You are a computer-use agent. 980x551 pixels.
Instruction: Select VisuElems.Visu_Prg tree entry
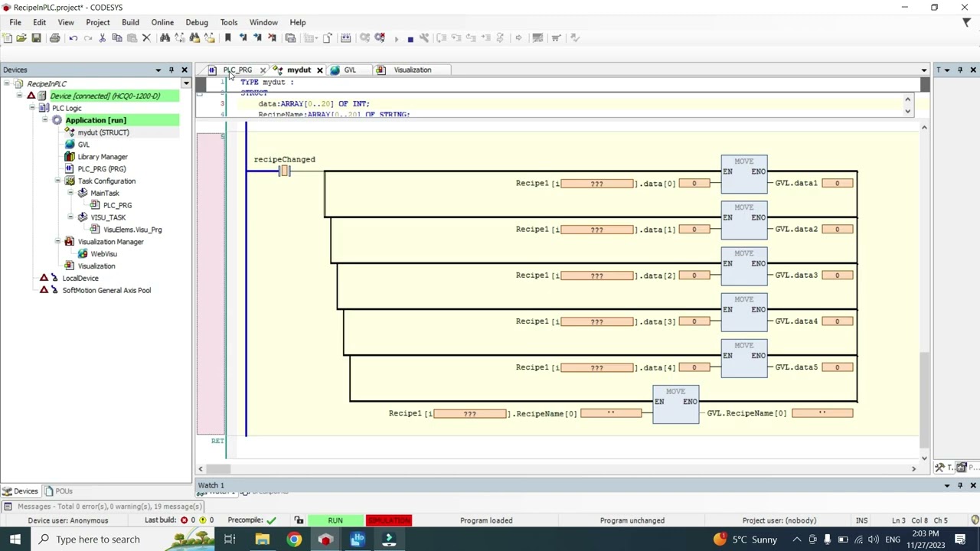[132, 230]
